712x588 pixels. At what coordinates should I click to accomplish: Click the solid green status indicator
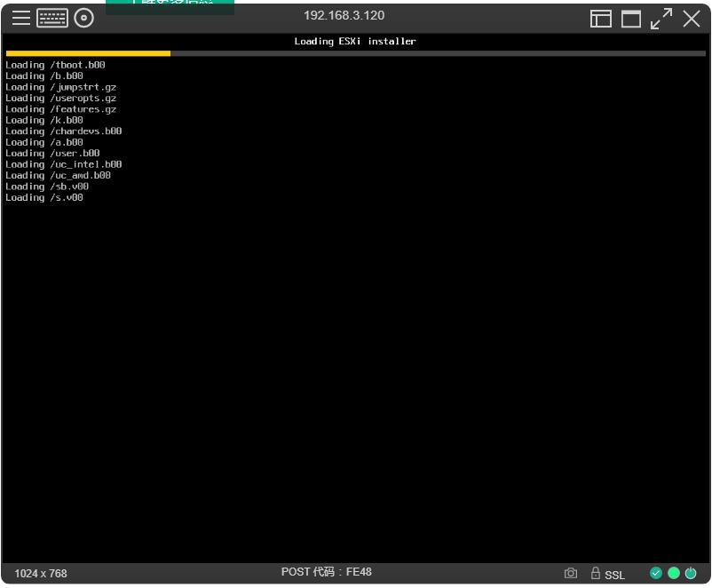(x=674, y=573)
